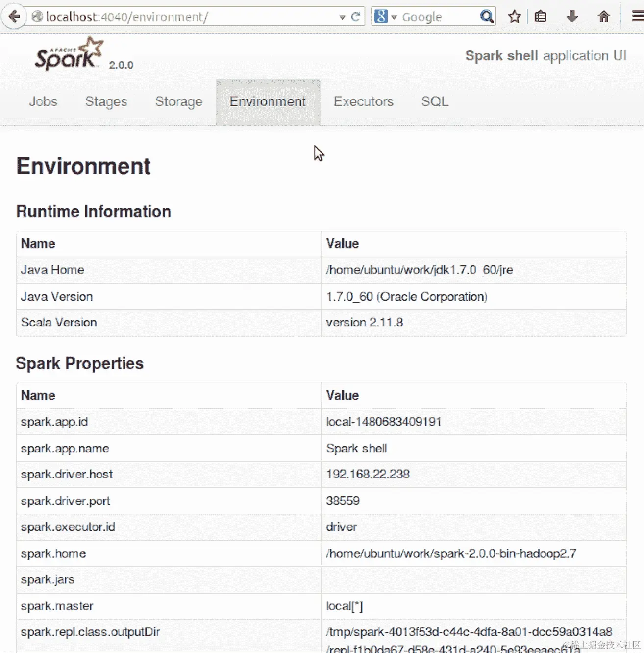Screen dimensions: 644x653
Task: Click the Scala Version name cell
Action: pos(169,323)
